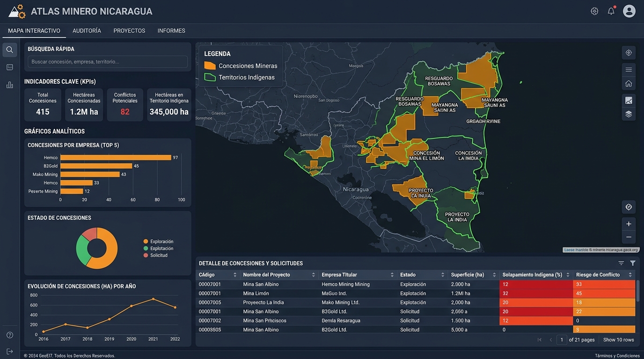
Task: Click the table filter funnel icon
Action: click(x=633, y=263)
